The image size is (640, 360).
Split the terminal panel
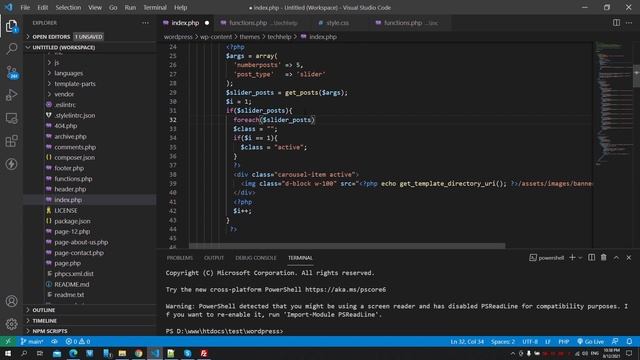pos(591,258)
